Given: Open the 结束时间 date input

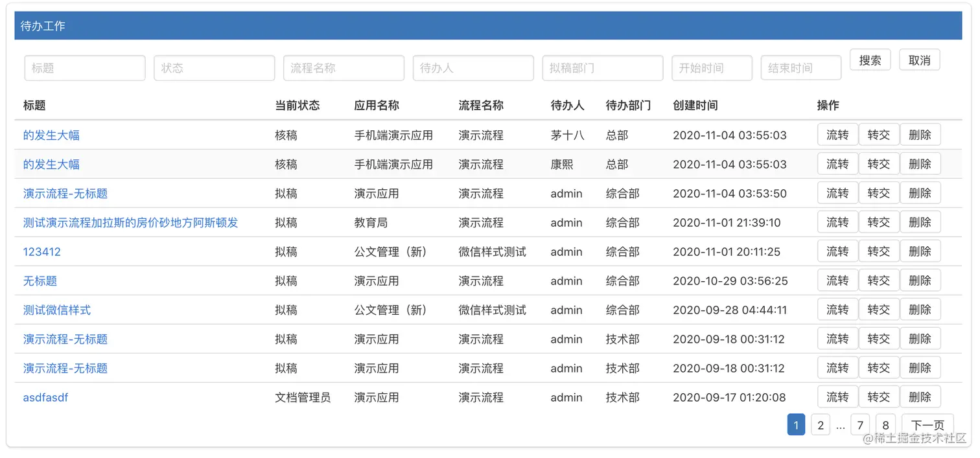Looking at the screenshot, I should tap(801, 68).
